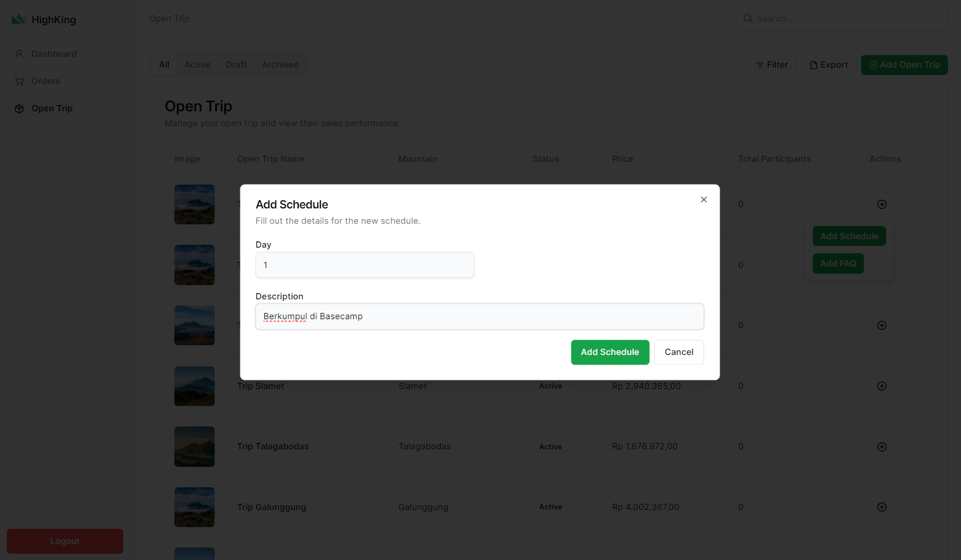Open the Filter dropdown
Viewport: 961px width, 560px height.
click(772, 65)
